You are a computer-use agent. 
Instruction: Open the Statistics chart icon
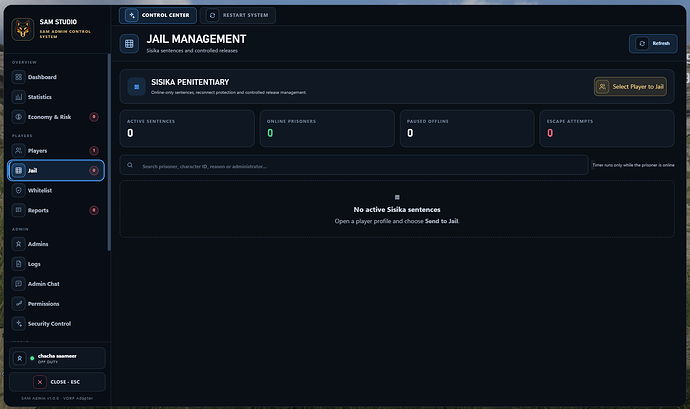click(18, 97)
